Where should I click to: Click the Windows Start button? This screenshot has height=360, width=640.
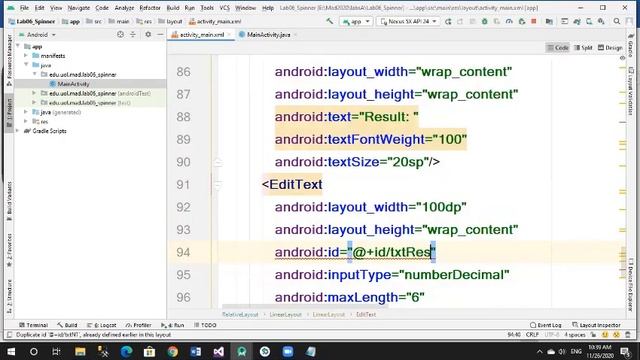[x=11, y=351]
